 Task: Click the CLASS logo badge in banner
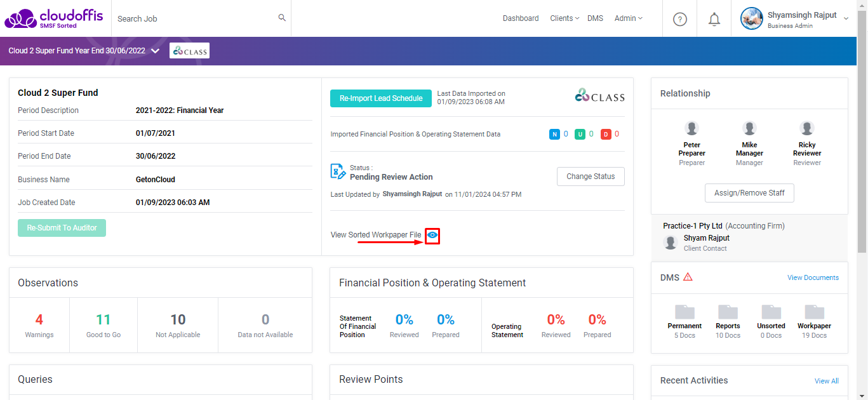tap(189, 51)
